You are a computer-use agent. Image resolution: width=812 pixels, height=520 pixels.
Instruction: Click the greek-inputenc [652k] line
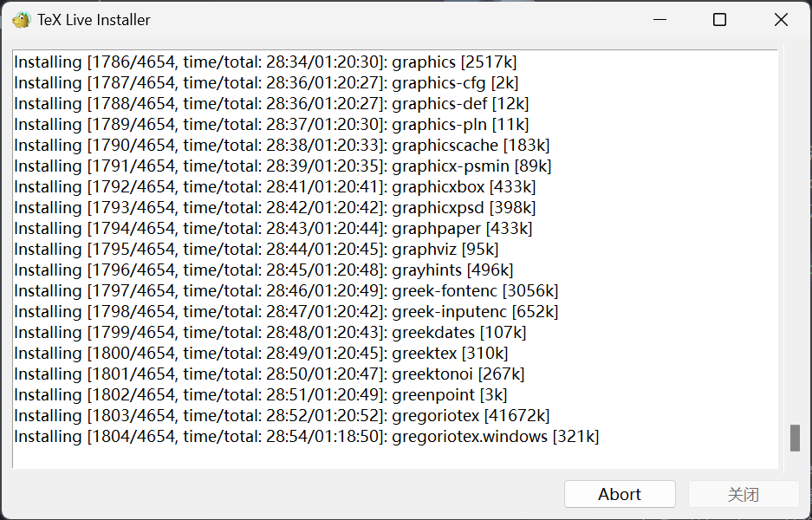[x=286, y=312]
